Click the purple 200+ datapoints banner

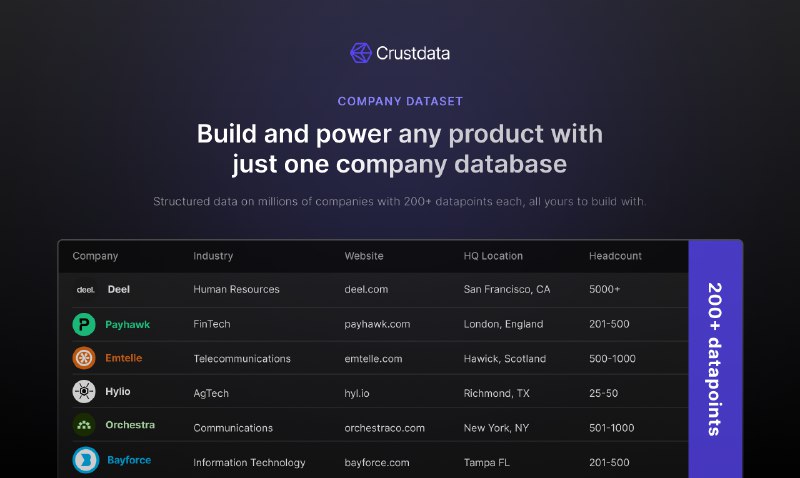(715, 359)
